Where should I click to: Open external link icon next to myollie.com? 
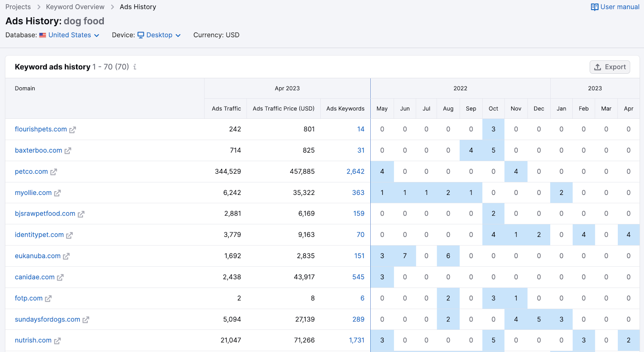click(57, 193)
